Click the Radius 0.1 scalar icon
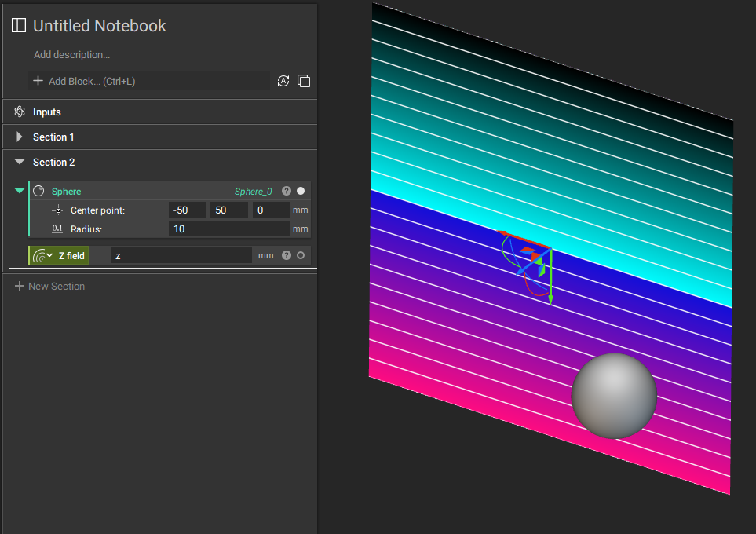 click(x=57, y=229)
